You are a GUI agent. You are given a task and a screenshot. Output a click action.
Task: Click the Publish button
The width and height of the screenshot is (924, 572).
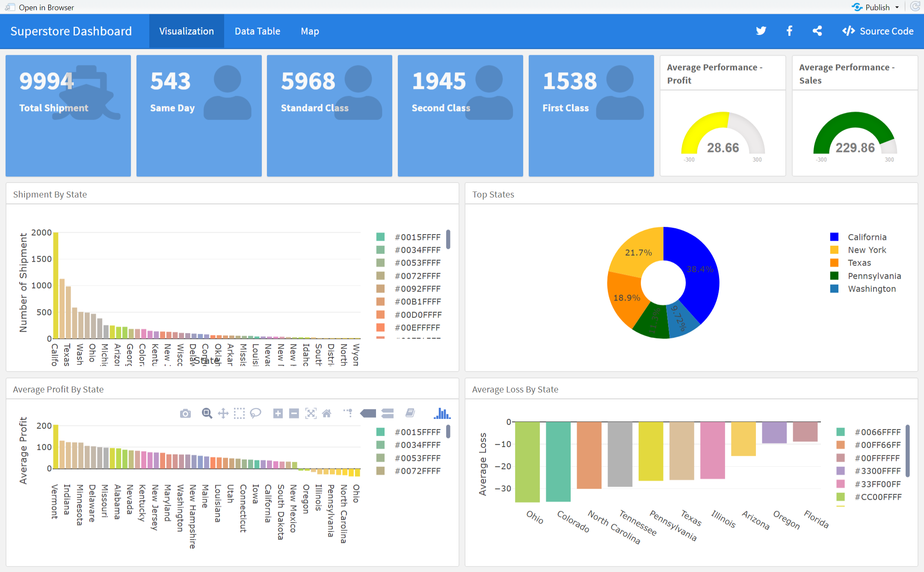[x=871, y=7]
